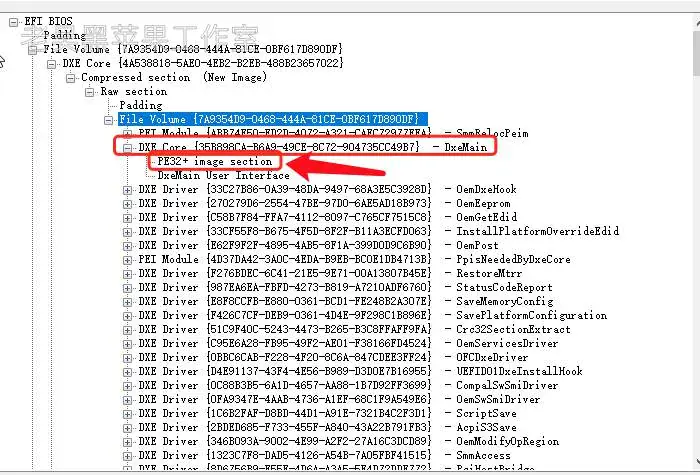Viewport: 700px width, 475px height.
Task: Select DXE Driver OemModifyOpRegion row
Action: pos(349,441)
